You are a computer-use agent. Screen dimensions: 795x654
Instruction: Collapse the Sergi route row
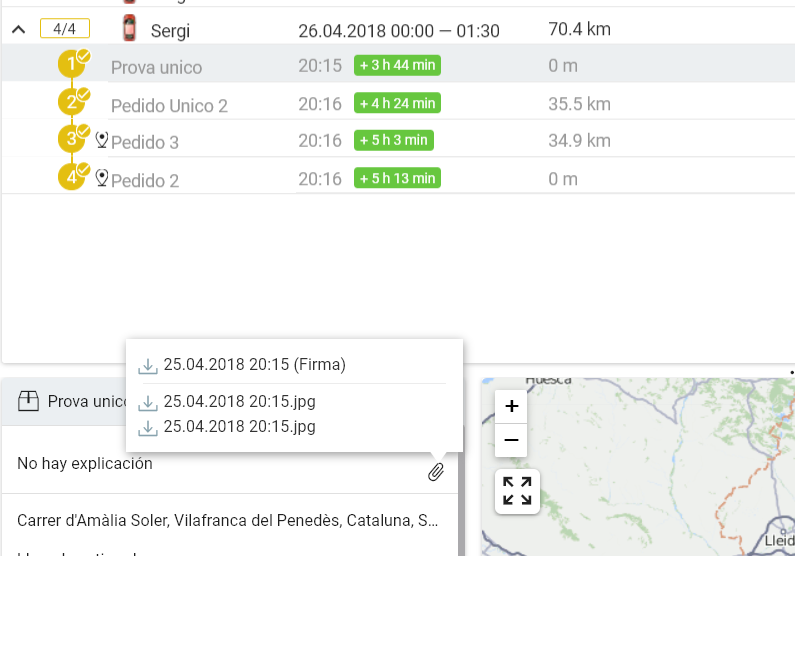pos(18,30)
